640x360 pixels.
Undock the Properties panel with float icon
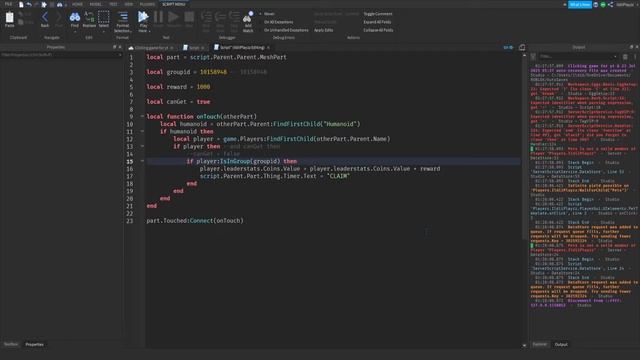tap(114, 47)
